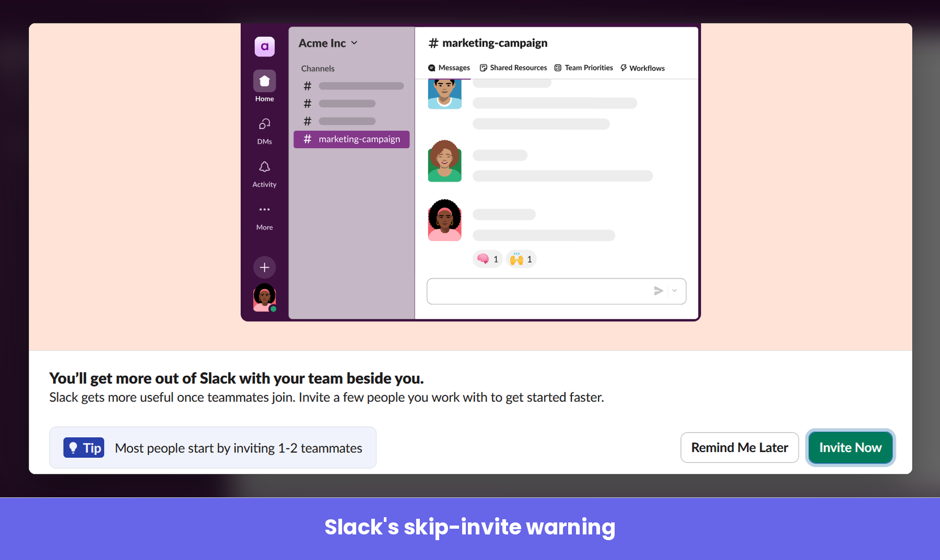Expand the send options chevron

675,291
